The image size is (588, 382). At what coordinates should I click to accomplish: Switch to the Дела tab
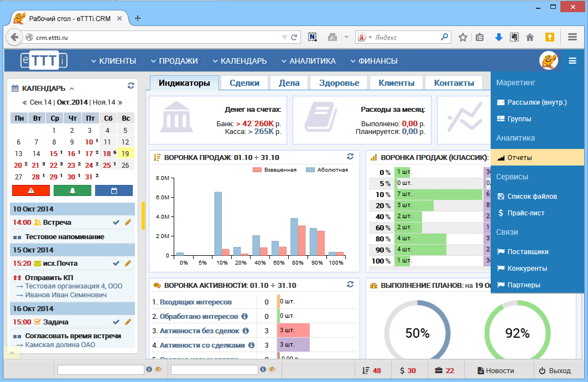tap(289, 83)
